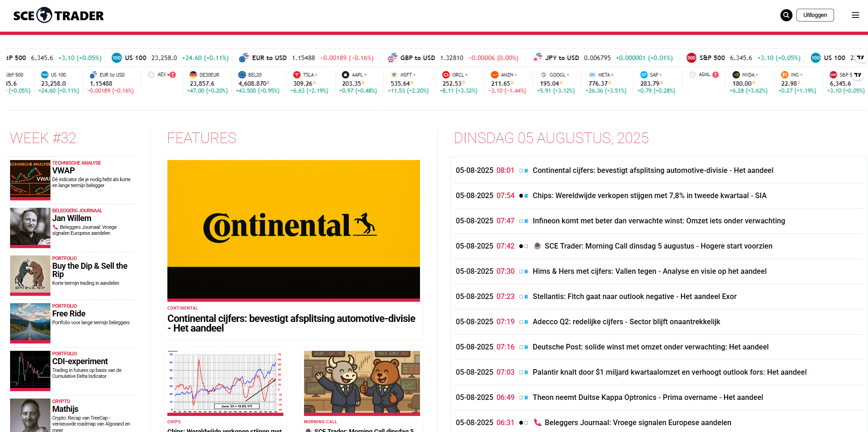This screenshot has width=868, height=432.
Task: Select the ORCL Oracle logo quote
Action: (x=459, y=83)
